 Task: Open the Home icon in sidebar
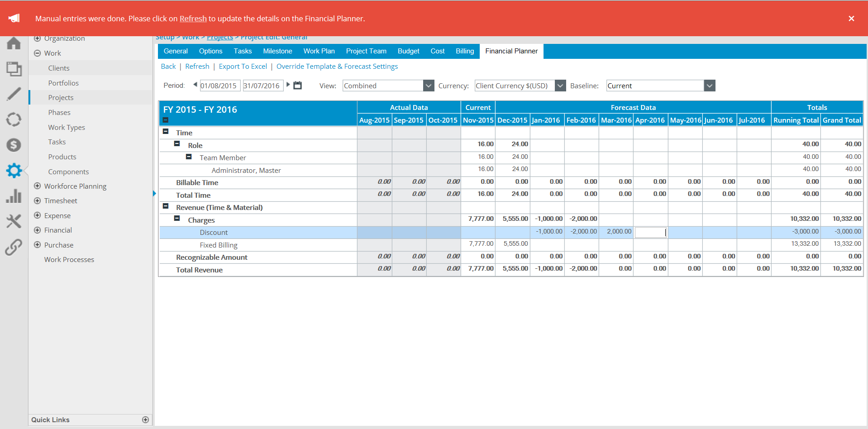(14, 43)
